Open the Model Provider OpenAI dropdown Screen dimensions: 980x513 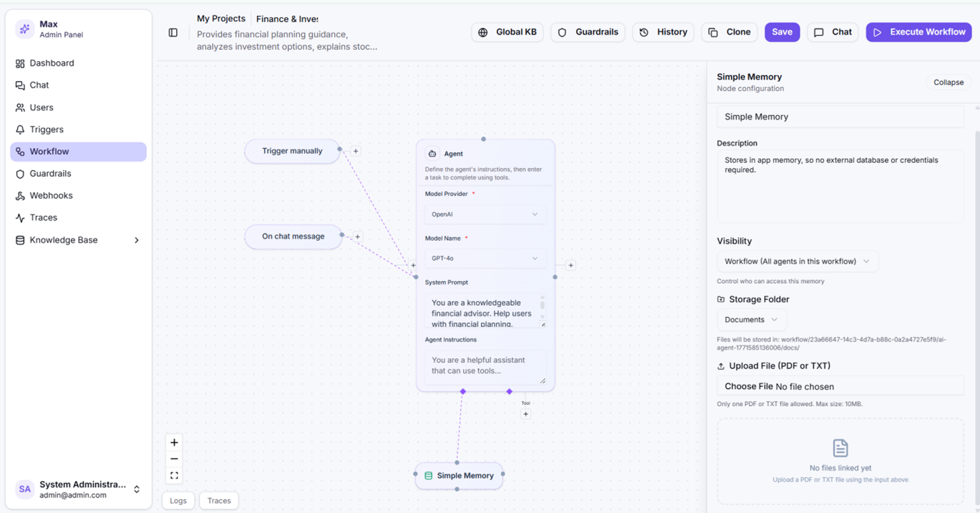click(x=485, y=214)
